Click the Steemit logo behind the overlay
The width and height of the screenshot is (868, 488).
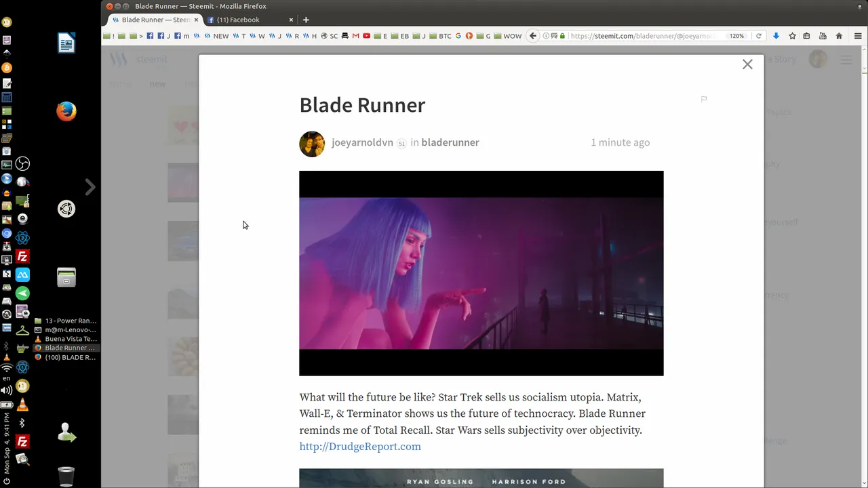139,60
